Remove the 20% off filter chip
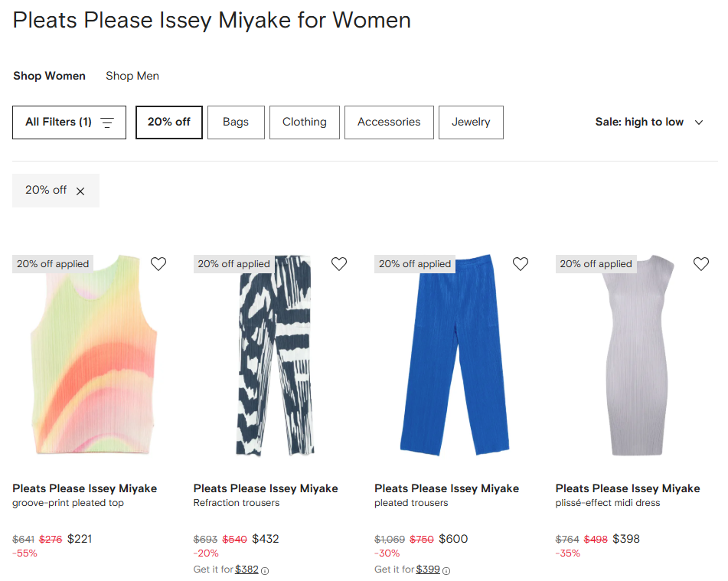Image resolution: width=728 pixels, height=581 pixels. 80,191
